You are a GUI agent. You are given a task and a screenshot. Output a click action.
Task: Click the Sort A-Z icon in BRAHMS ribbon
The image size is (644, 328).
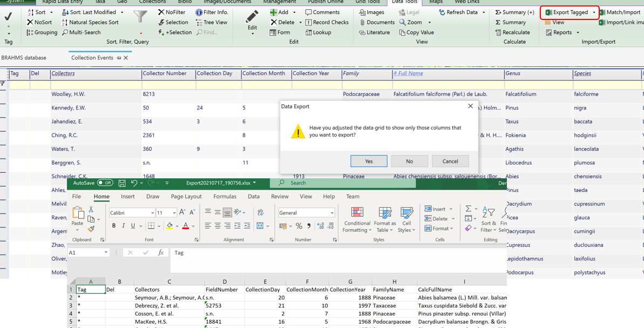pos(30,12)
